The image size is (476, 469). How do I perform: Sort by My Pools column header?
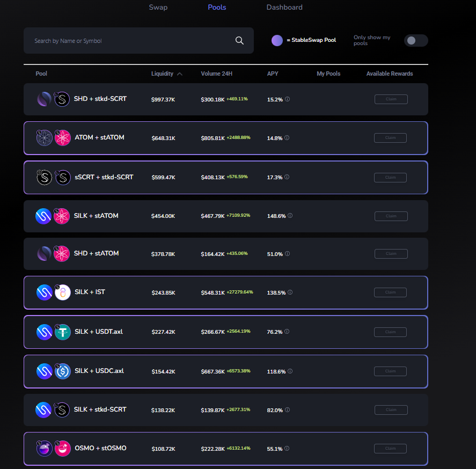pos(328,74)
